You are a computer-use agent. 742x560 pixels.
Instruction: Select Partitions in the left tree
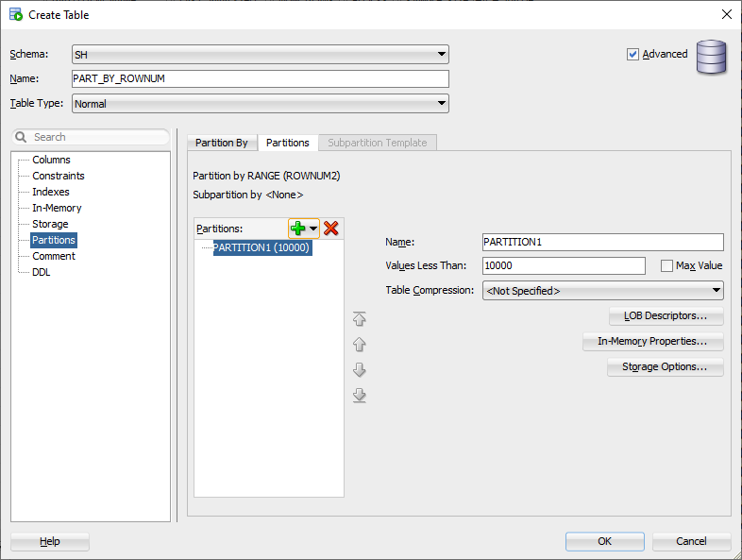pos(54,240)
